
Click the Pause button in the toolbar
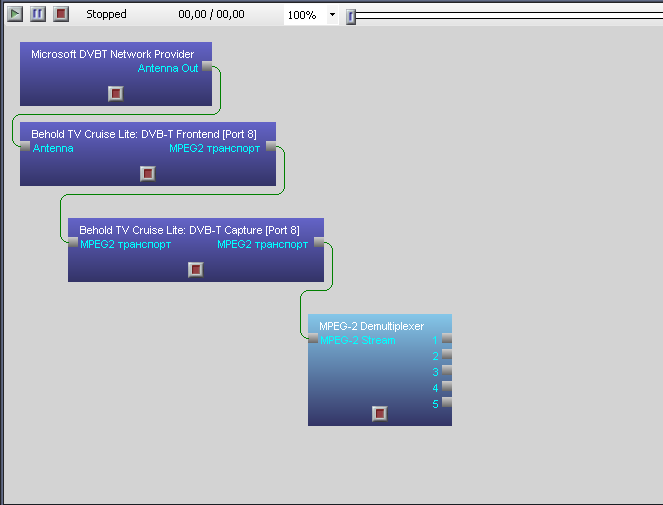click(x=38, y=14)
